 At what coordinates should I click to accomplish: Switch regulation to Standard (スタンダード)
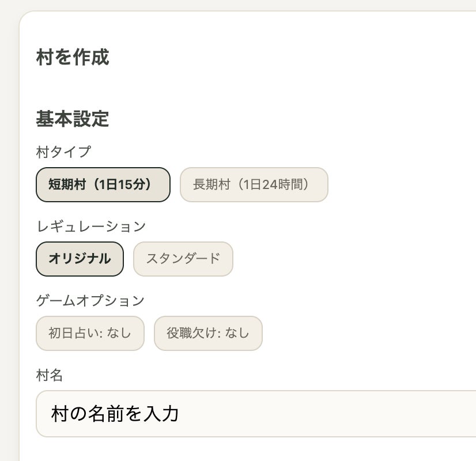click(x=183, y=259)
